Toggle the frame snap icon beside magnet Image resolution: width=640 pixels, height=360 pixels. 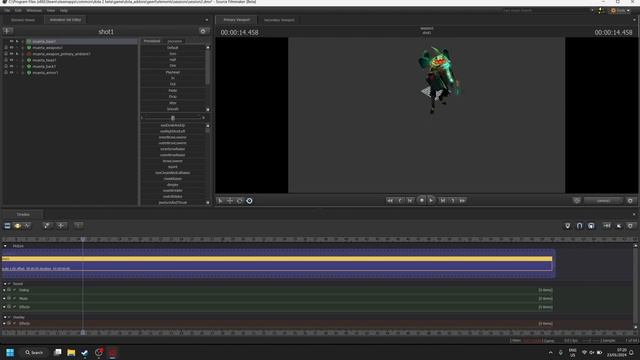coord(591,226)
